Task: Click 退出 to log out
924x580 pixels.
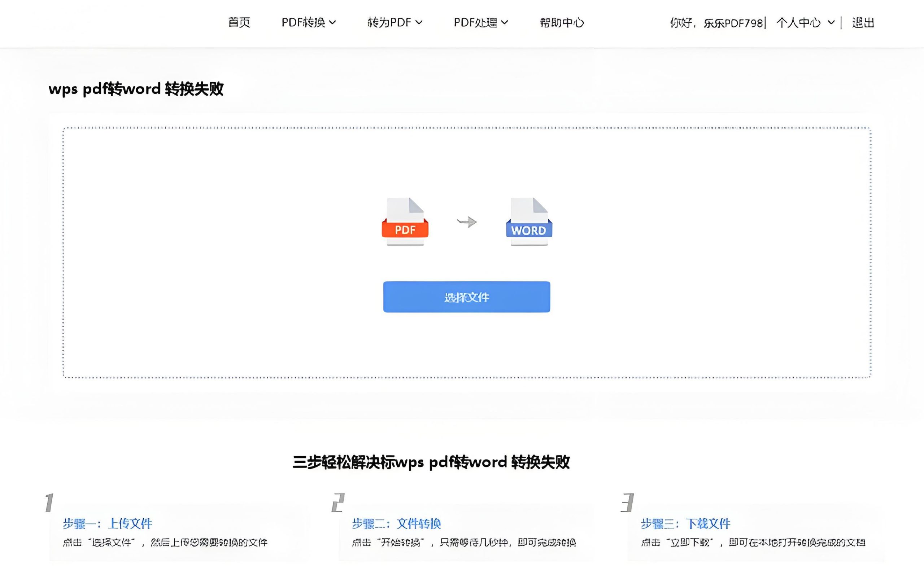Action: tap(863, 23)
